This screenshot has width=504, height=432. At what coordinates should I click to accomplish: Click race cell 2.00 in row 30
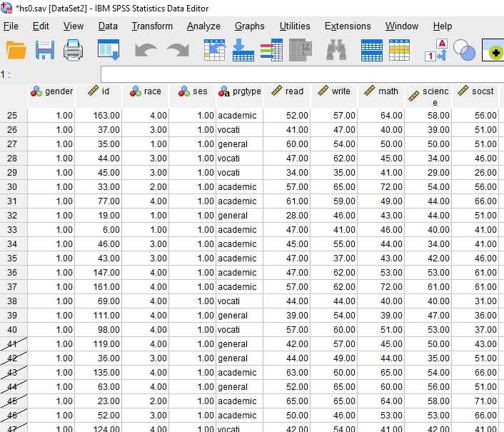coord(146,187)
